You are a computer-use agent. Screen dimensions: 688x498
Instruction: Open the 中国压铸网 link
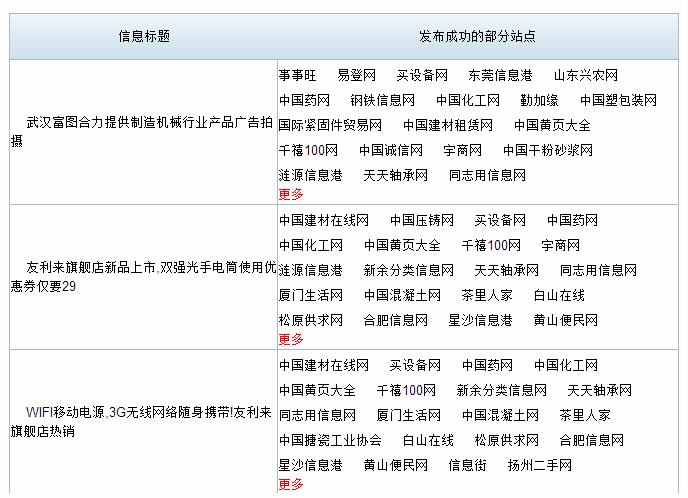422,220
